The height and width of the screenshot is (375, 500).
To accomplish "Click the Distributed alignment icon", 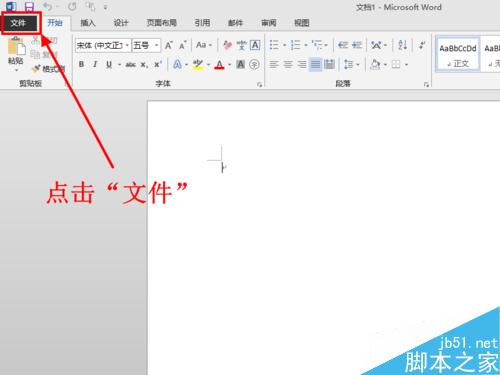I will click(x=329, y=64).
